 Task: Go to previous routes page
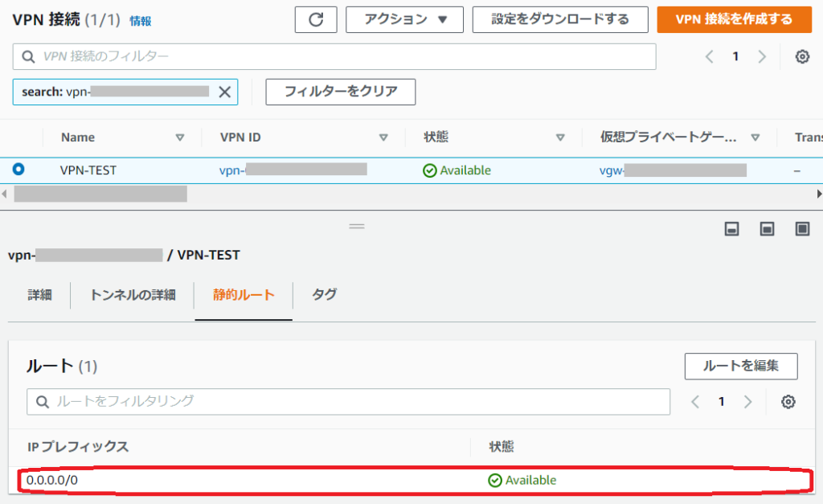coord(695,402)
